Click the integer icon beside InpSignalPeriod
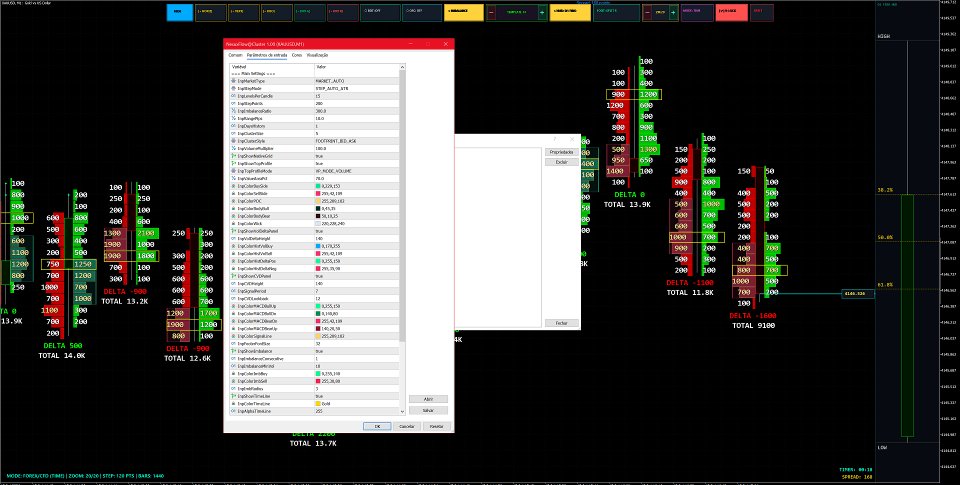Image resolution: width=960 pixels, height=485 pixels. 234,291
